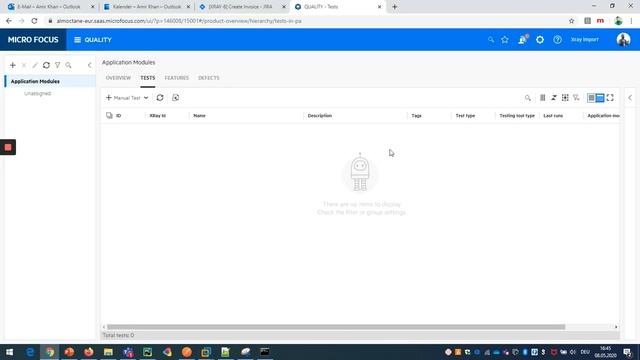
Task: Sort by the ID column header
Action: tap(118, 116)
